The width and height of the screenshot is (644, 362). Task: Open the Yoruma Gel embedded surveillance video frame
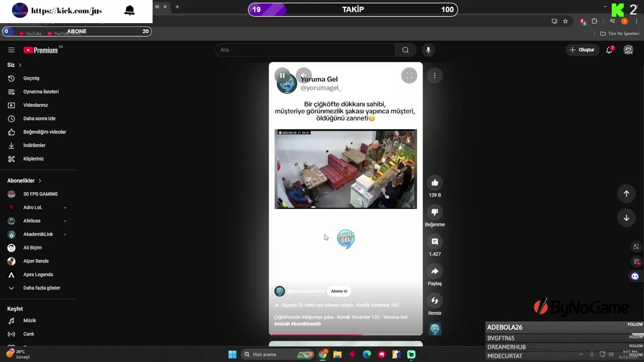pyautogui.click(x=346, y=169)
